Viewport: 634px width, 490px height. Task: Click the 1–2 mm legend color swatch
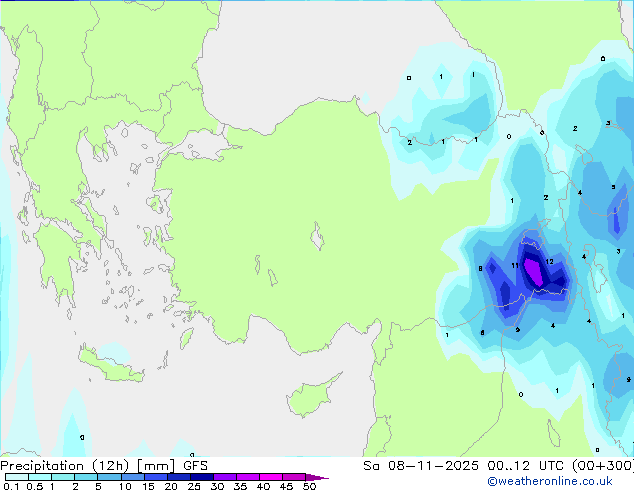pos(63,477)
